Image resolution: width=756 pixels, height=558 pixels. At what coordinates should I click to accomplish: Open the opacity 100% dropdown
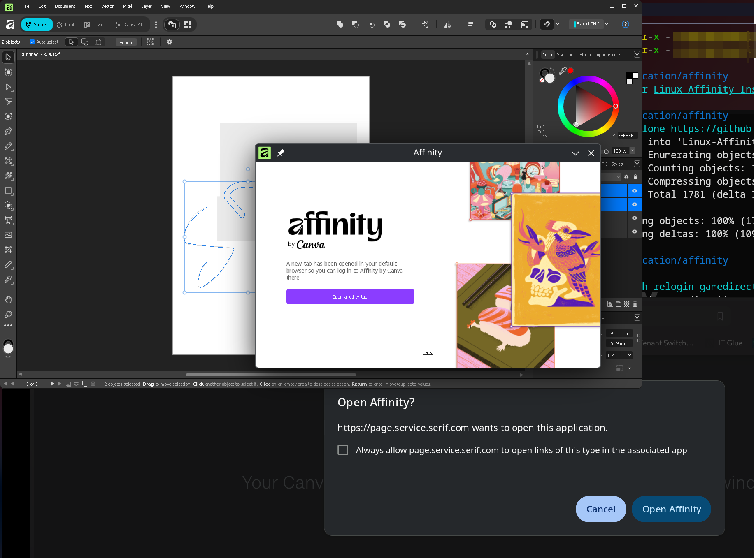click(x=633, y=151)
